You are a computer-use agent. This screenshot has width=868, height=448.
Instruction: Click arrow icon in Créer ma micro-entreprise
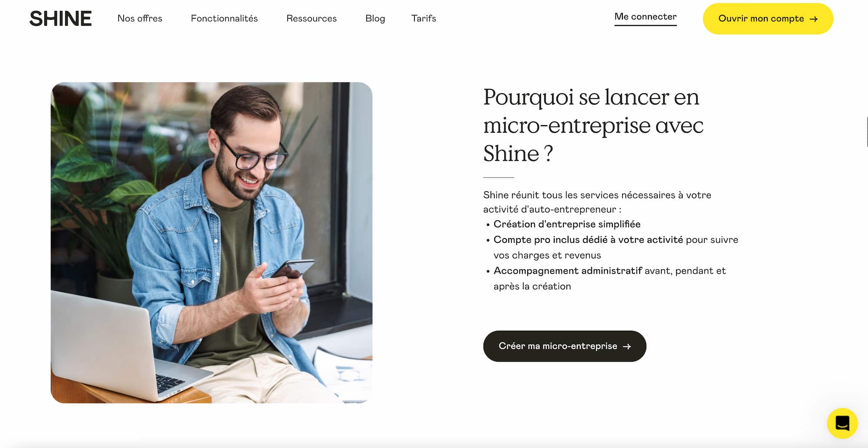[x=627, y=346]
